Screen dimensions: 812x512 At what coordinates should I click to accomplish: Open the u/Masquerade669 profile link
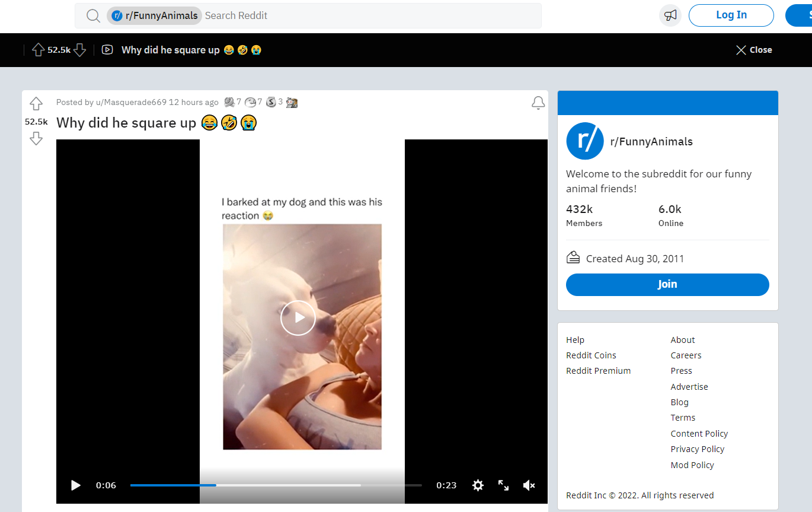[132, 102]
